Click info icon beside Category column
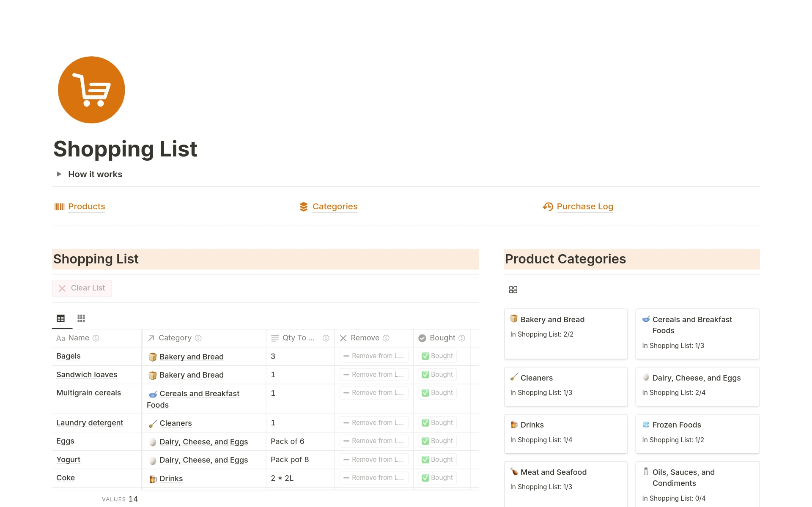The image size is (812, 507). coord(198,338)
